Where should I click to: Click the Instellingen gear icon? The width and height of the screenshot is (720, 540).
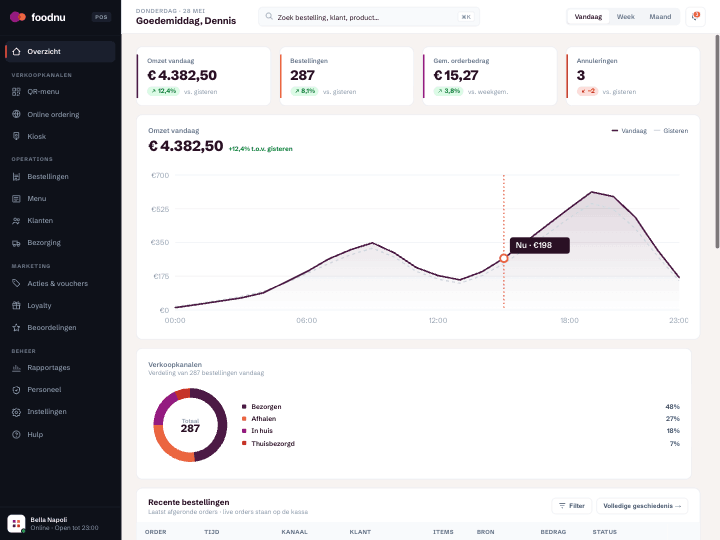click(x=16, y=412)
